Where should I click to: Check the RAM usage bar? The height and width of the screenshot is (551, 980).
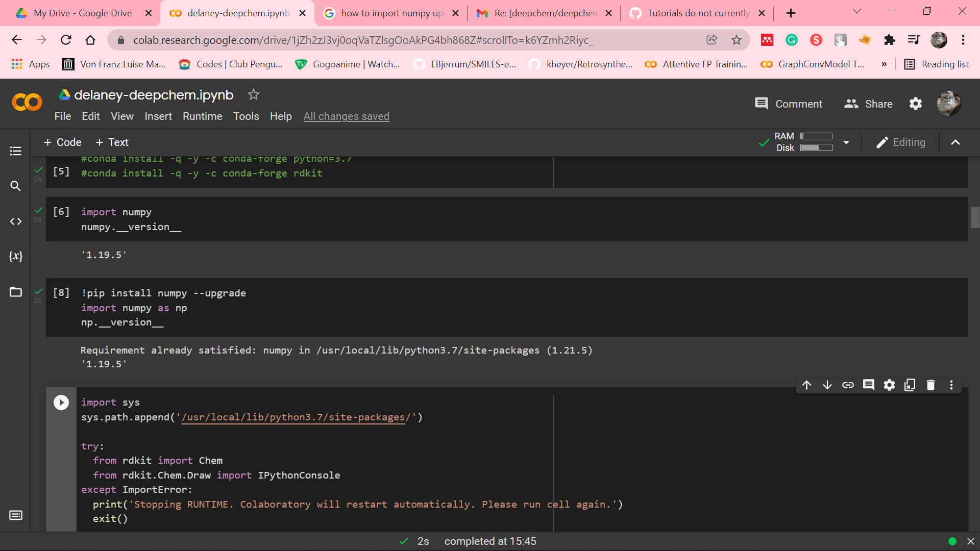pyautogui.click(x=817, y=136)
